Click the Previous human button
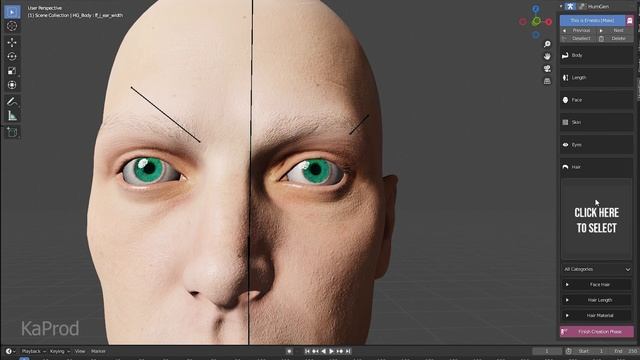Image resolution: width=640 pixels, height=360 pixels. (x=579, y=31)
